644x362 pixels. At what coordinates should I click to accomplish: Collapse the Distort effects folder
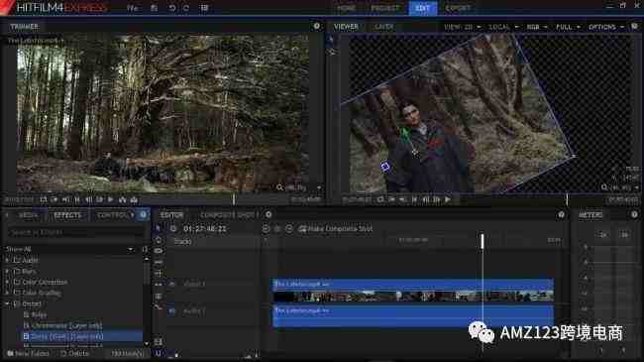pyautogui.click(x=7, y=304)
